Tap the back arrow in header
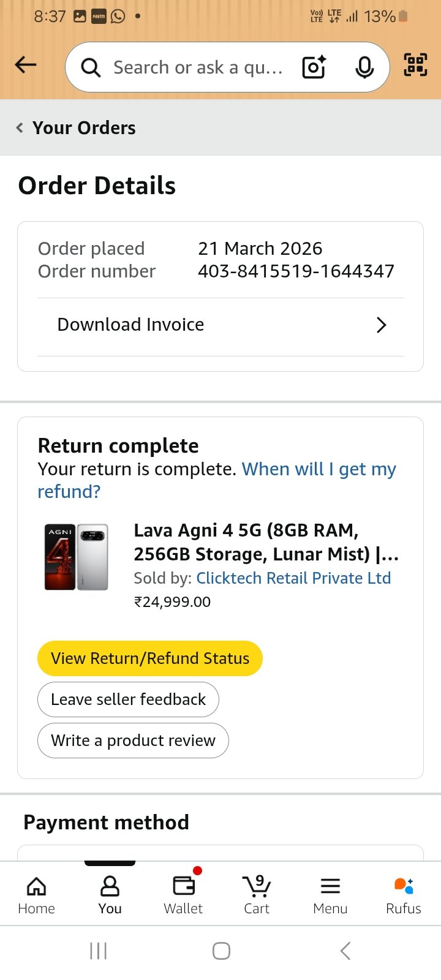Image resolution: width=441 pixels, height=980 pixels. point(26,65)
